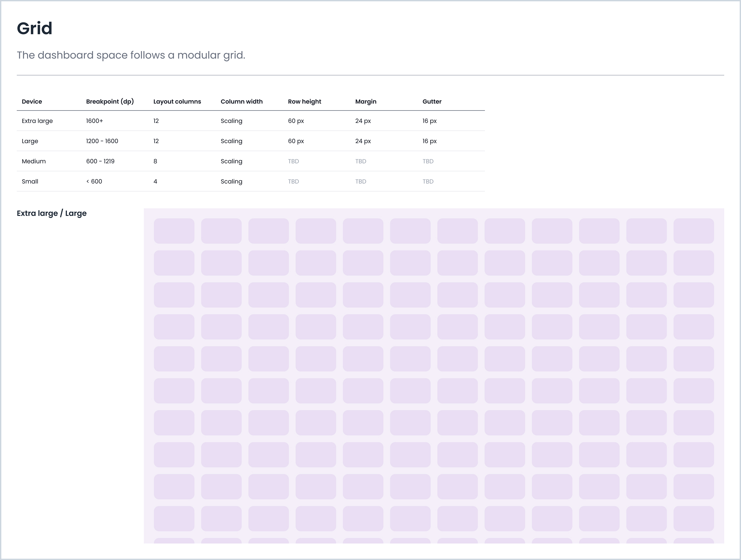Click the Column width header

pyautogui.click(x=241, y=102)
